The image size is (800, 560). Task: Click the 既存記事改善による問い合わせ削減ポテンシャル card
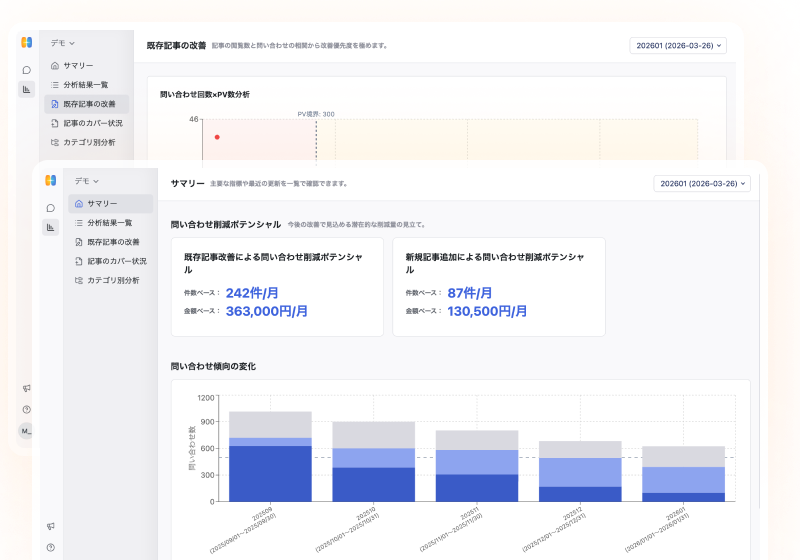[x=277, y=287]
